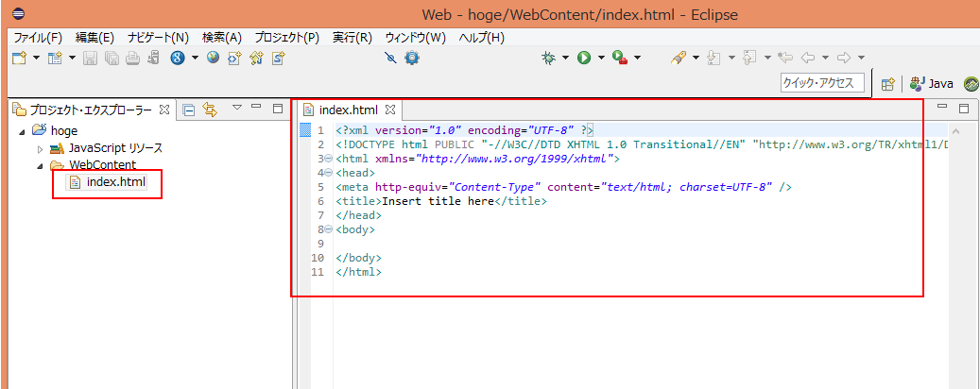Click the Debug bug icon
Screen dimensions: 980x389
(x=548, y=59)
